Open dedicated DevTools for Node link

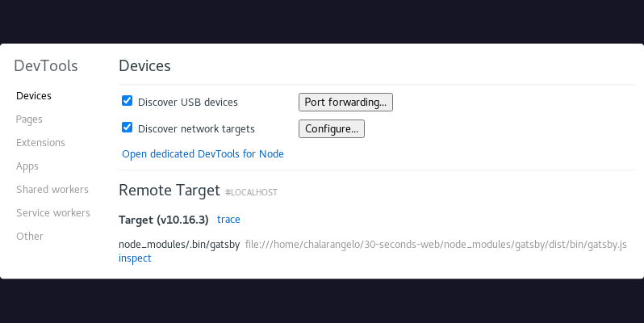point(203,153)
